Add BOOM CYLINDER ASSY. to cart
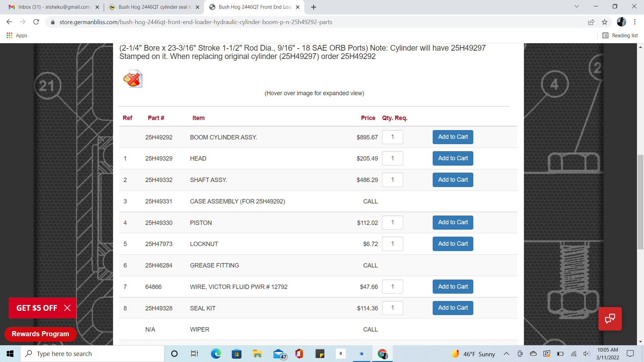This screenshot has height=362, width=644. pos(452,137)
